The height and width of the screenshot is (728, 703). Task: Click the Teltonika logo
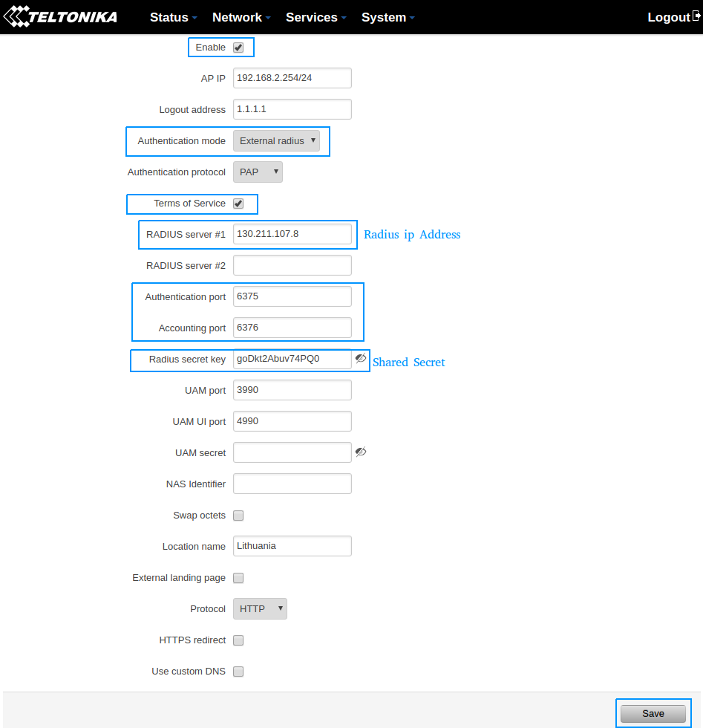61,16
